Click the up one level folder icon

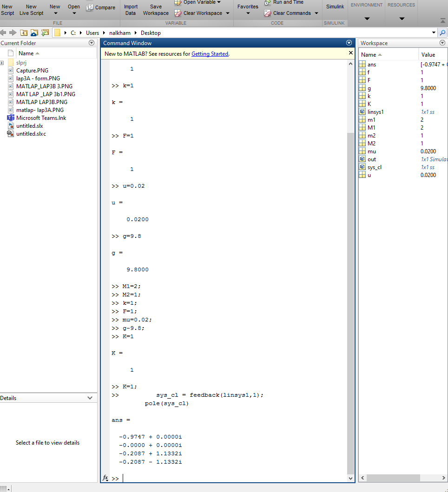[24, 33]
